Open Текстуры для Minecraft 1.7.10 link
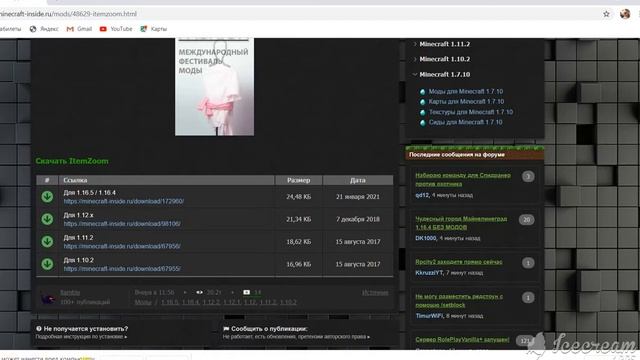The height and width of the screenshot is (360, 640). tap(471, 112)
